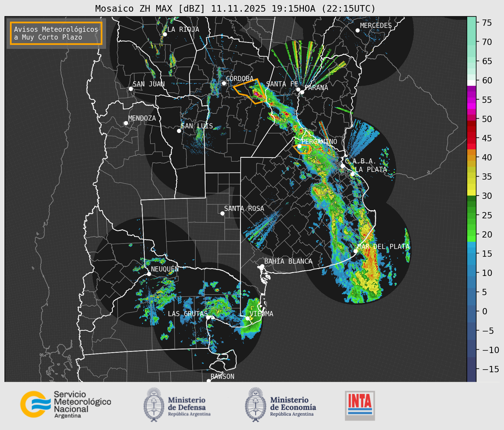Click the MAR DEL PLATA city label
This screenshot has height=430, width=504.
coord(384,247)
